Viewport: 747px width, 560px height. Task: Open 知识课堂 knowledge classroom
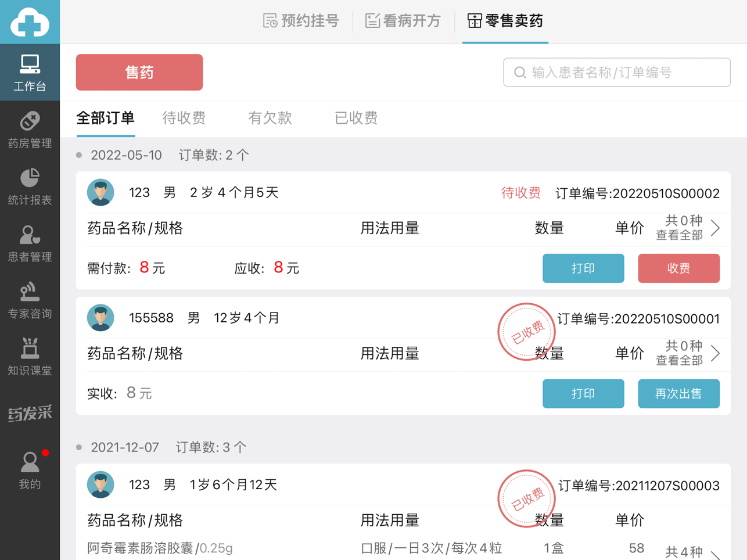pos(30,357)
